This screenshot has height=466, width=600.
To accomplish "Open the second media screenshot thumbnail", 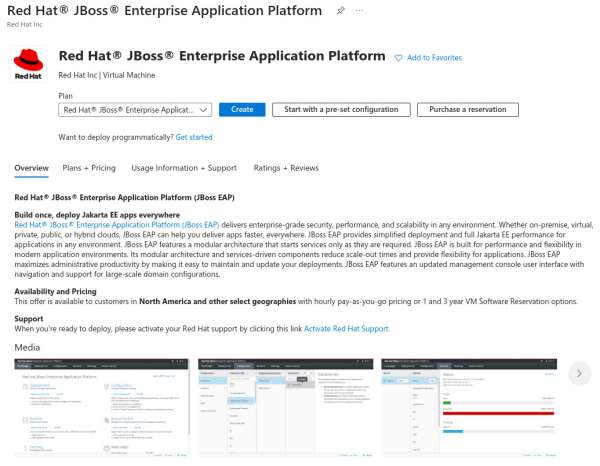I will [285, 404].
